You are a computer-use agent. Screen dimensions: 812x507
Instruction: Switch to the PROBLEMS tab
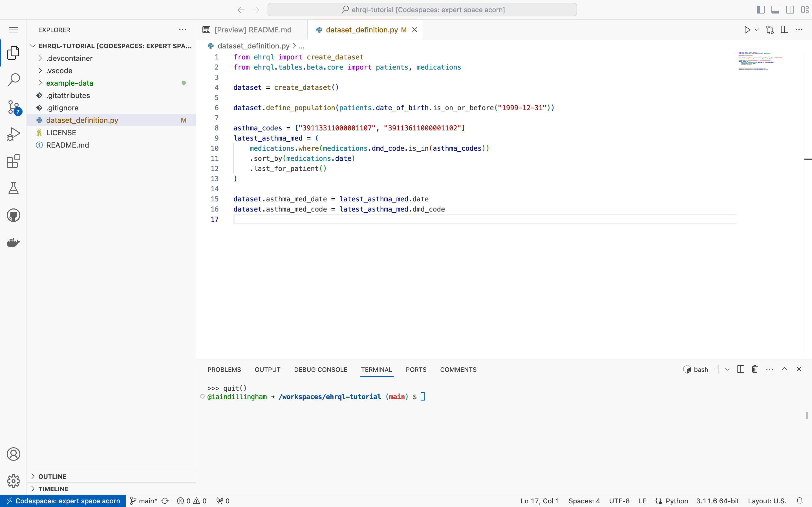coord(224,370)
